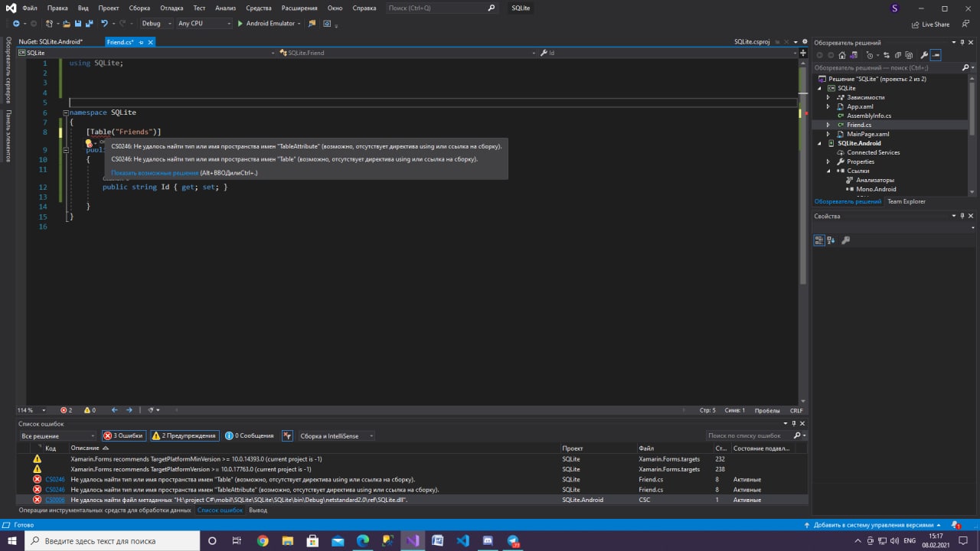Open the Все решение scope dropdown

click(x=57, y=436)
